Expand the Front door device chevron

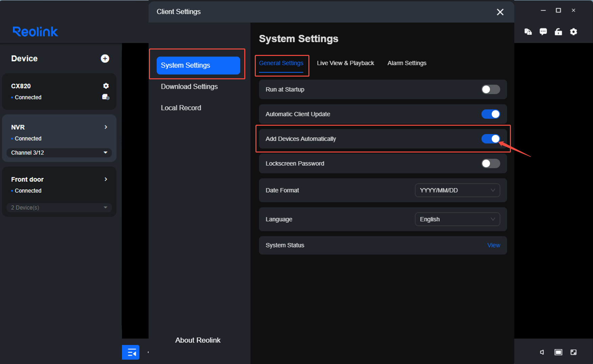106,179
